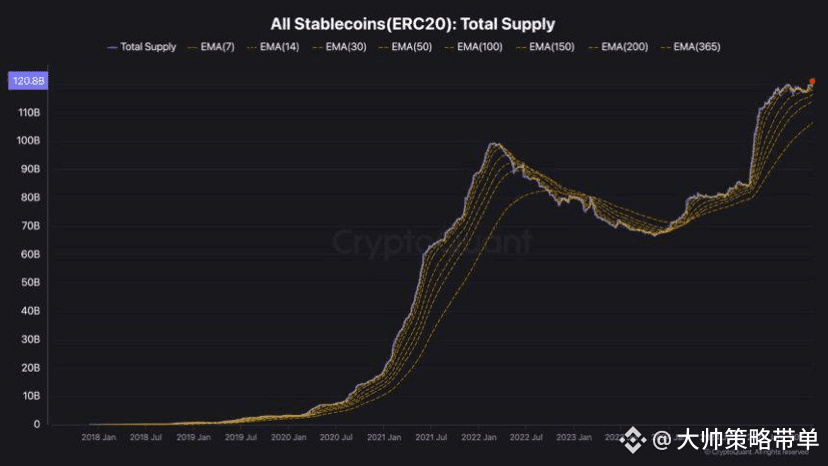This screenshot has height=466, width=828.
Task: Select the 2022 Jan x-axis label
Action: pyautogui.click(x=479, y=437)
